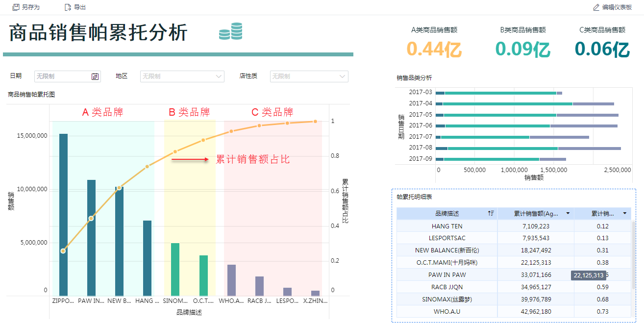Click the 2017-03 stacked bar
The width and height of the screenshot is (644, 324).
pyautogui.click(x=499, y=93)
